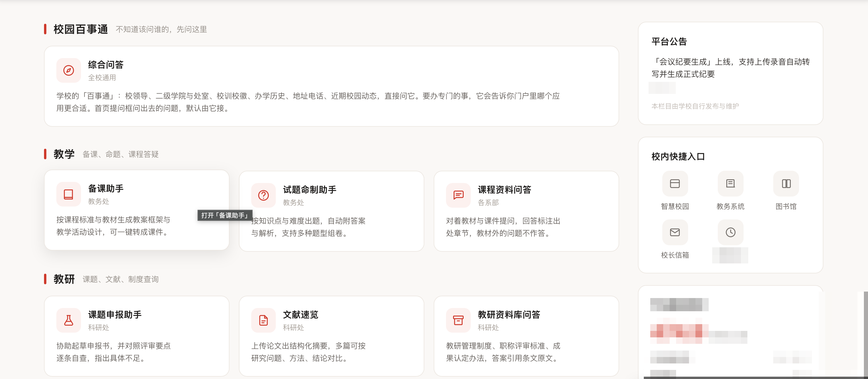Open the 备课助手 card title
The height and width of the screenshot is (379, 868).
[x=106, y=188]
